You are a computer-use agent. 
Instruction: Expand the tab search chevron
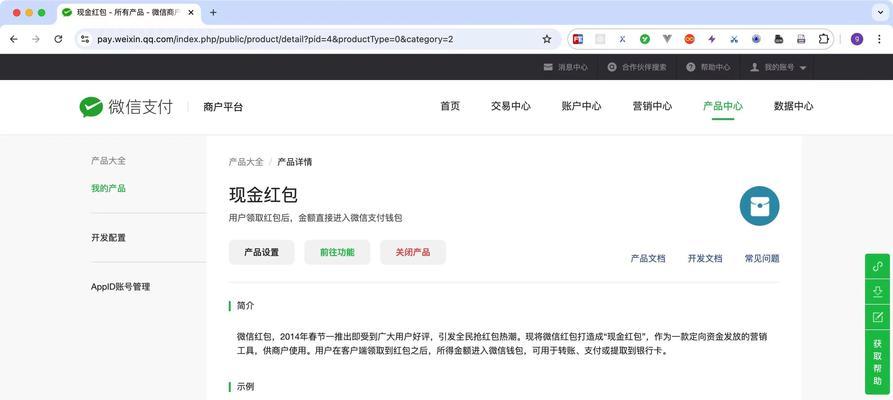(878, 13)
